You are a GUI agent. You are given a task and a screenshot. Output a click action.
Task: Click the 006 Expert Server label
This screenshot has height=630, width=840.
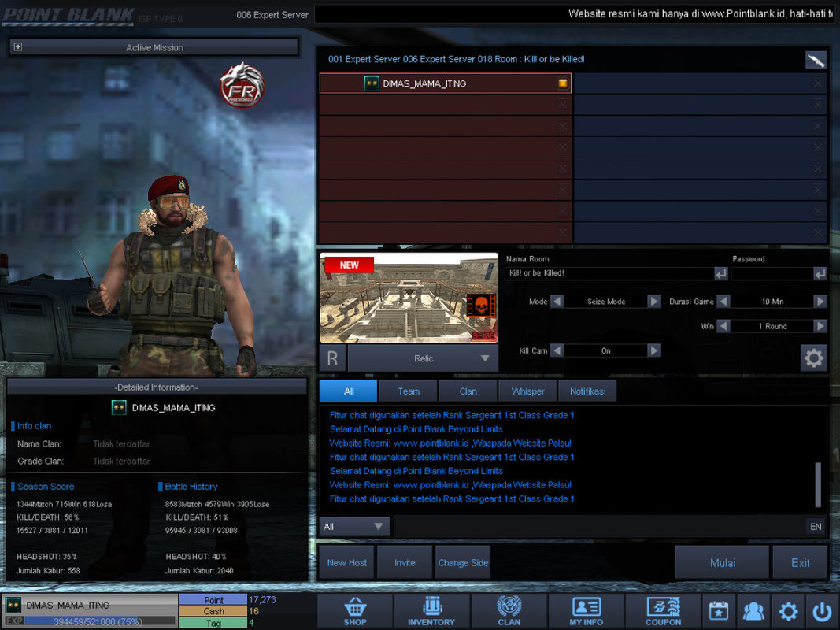272,15
